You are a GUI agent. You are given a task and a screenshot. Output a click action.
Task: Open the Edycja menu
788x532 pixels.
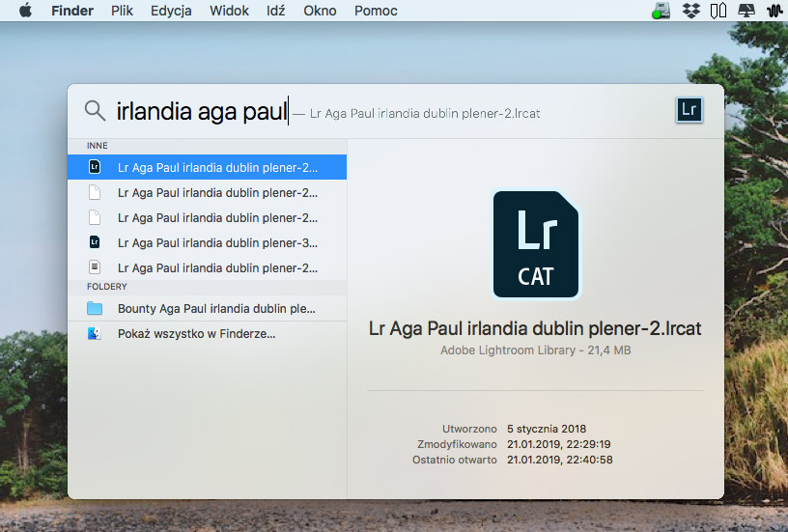tap(171, 11)
